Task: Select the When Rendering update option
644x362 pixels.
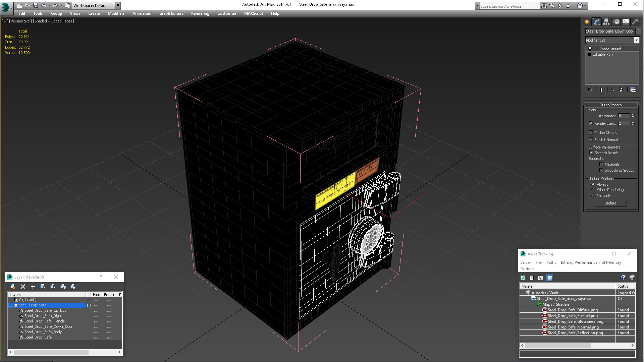Action: (x=593, y=190)
